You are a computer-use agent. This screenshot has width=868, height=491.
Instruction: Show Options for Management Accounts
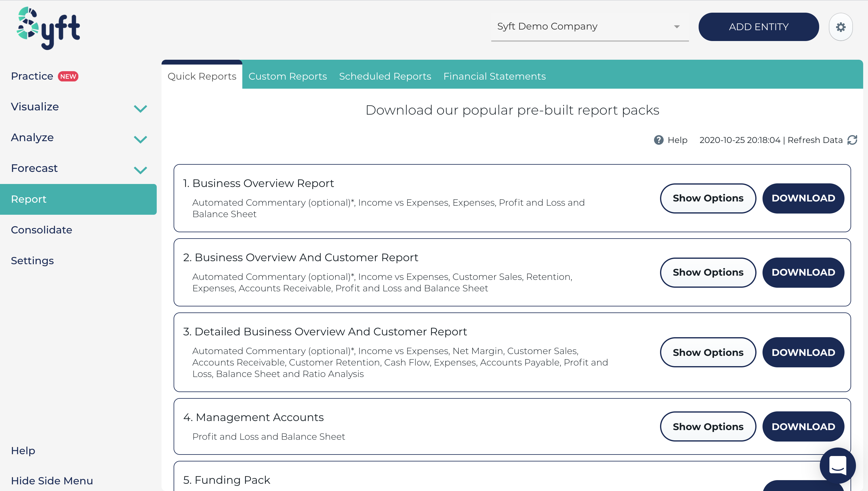(708, 426)
